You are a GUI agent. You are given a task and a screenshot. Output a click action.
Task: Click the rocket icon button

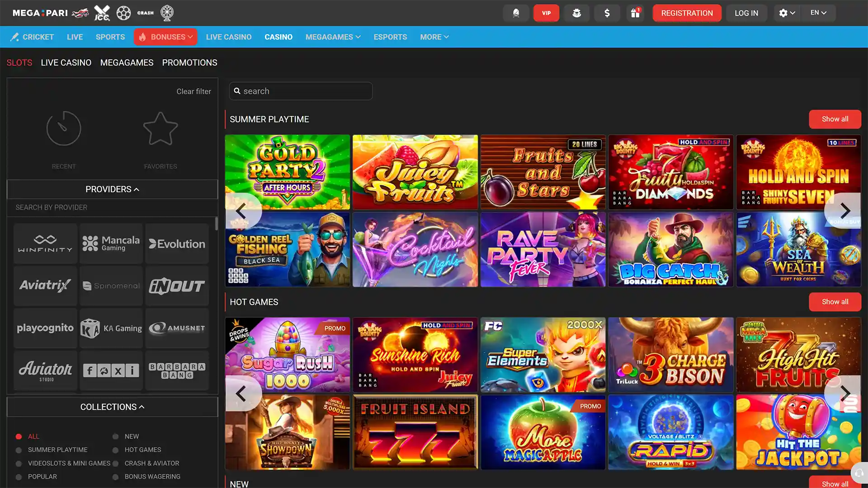click(516, 13)
